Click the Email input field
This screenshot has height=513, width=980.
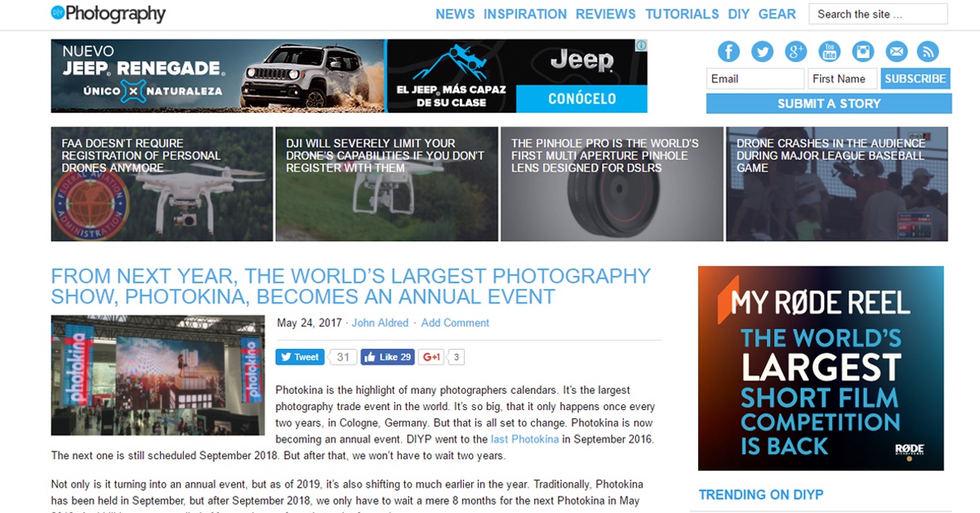755,78
